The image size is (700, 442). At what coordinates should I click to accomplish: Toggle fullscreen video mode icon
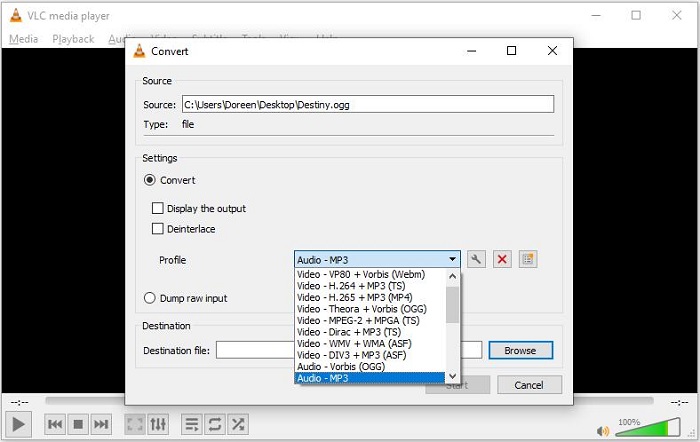(135, 425)
